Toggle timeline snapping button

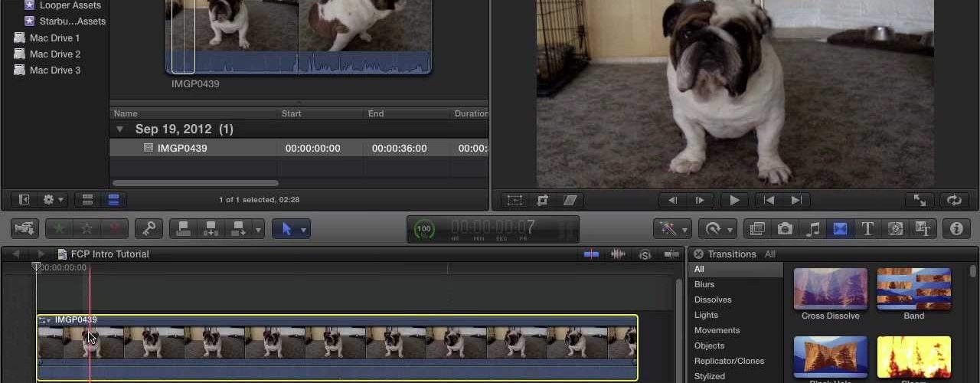tap(671, 254)
